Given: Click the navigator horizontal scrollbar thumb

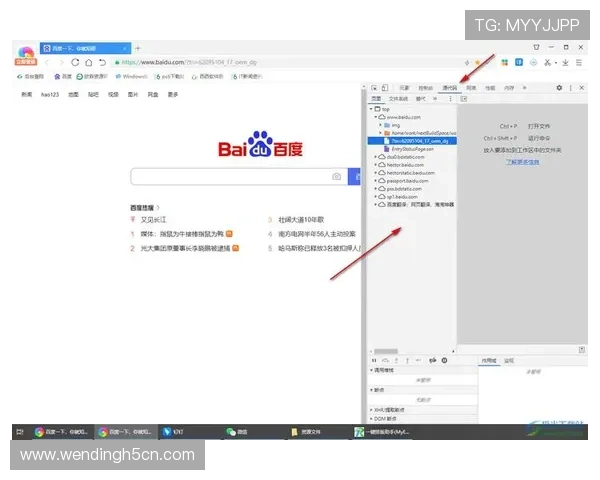Looking at the screenshot, I should coord(386,351).
